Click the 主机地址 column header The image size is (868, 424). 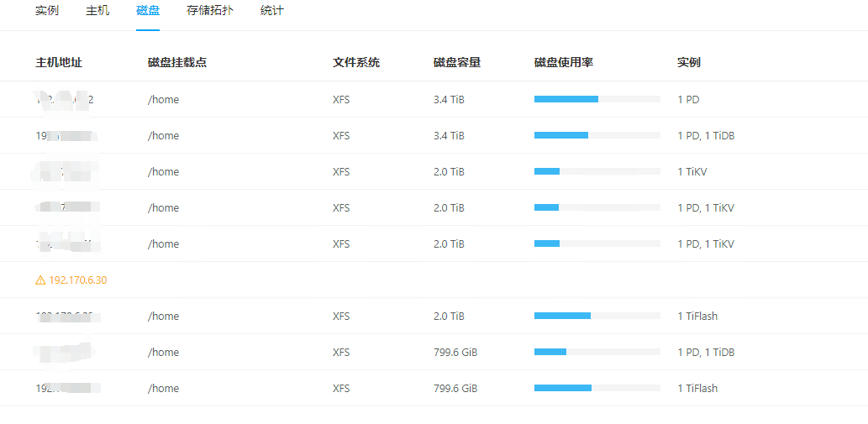[x=59, y=62]
